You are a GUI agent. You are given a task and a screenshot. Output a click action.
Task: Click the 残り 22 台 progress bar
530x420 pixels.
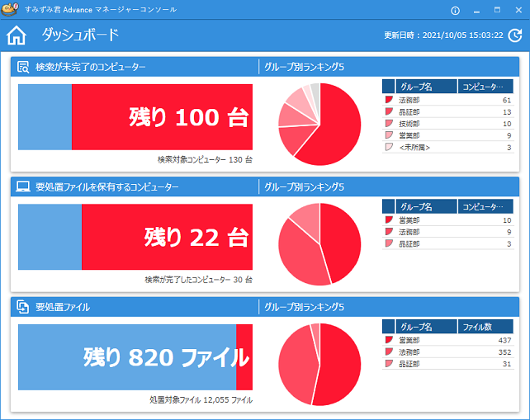click(135, 238)
